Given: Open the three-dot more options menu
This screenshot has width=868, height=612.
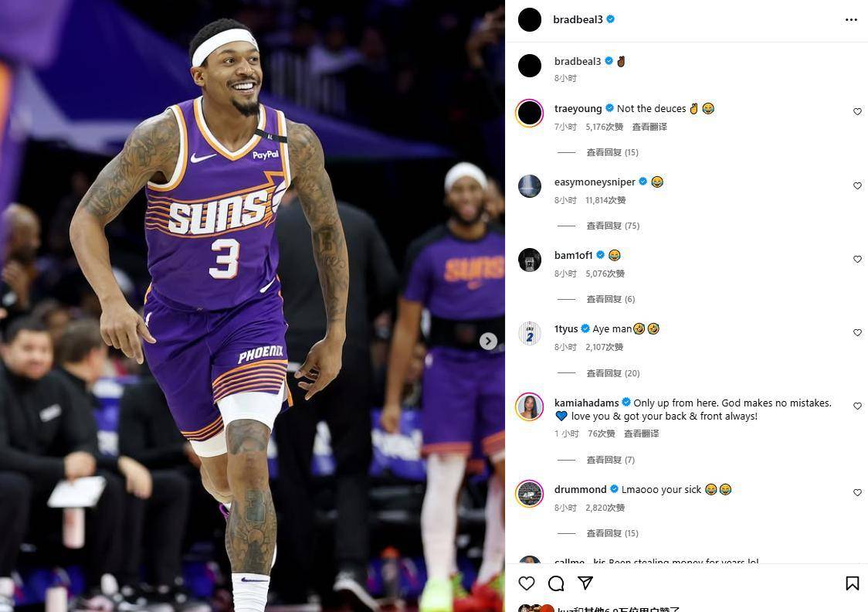Looking at the screenshot, I should (851, 20).
